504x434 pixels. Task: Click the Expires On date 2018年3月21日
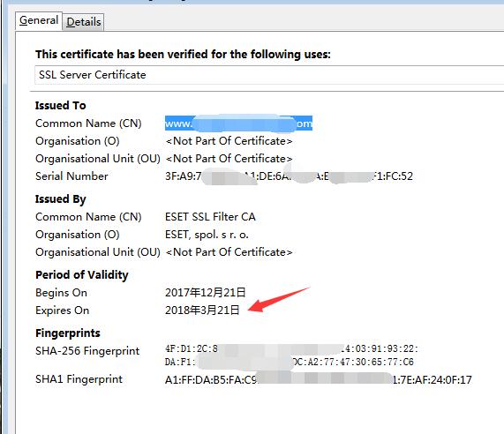pos(202,311)
